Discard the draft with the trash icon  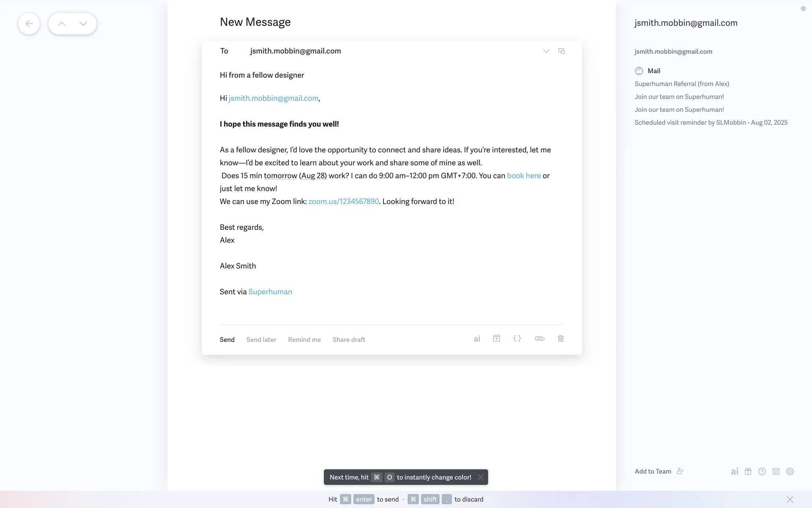(560, 339)
